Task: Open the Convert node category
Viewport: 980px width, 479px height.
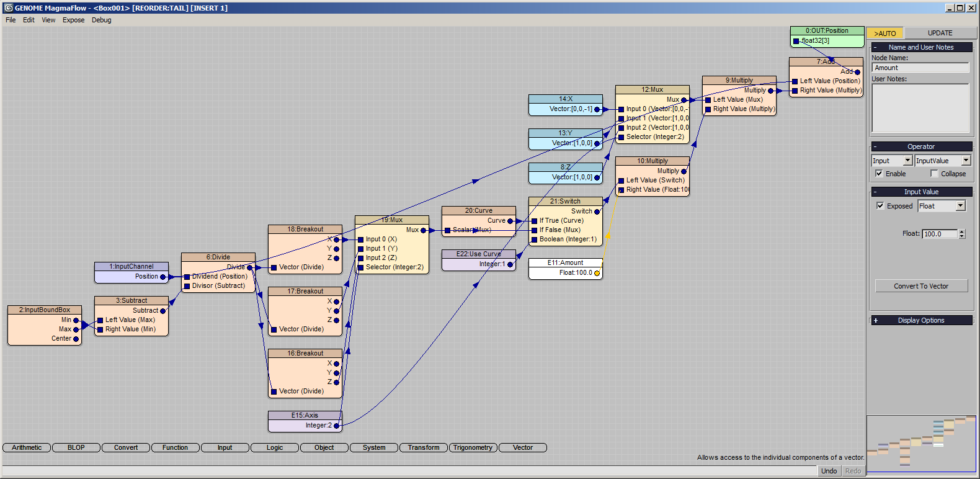Action: pos(126,447)
